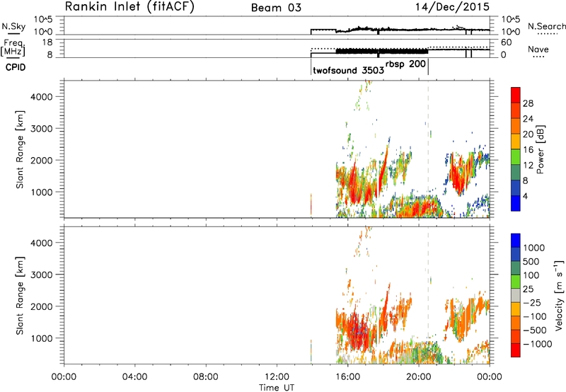Click the '60' Nave axis tick label
Screen dimensions: 566x392
pos(507,42)
